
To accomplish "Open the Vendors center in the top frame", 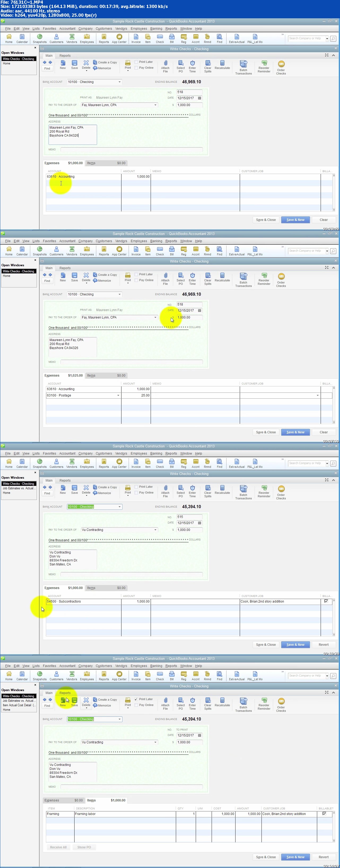I will [x=71, y=38].
